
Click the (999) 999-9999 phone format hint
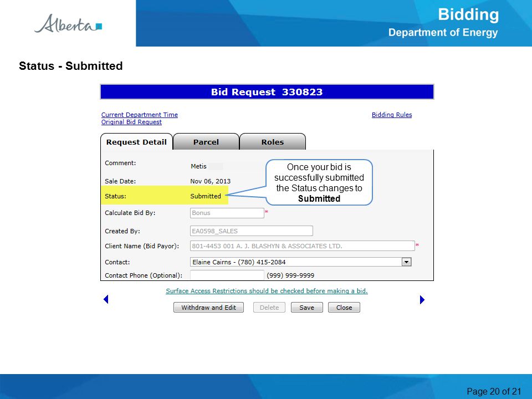click(x=290, y=275)
